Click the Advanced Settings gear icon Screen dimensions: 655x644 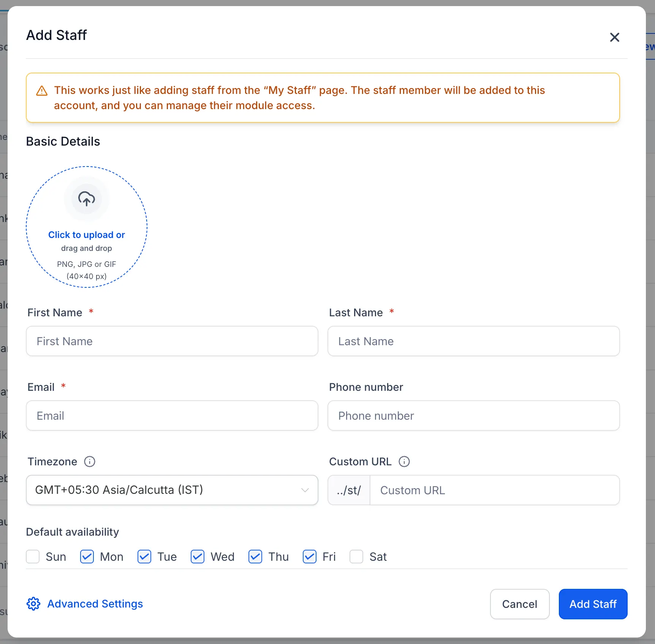tap(33, 604)
